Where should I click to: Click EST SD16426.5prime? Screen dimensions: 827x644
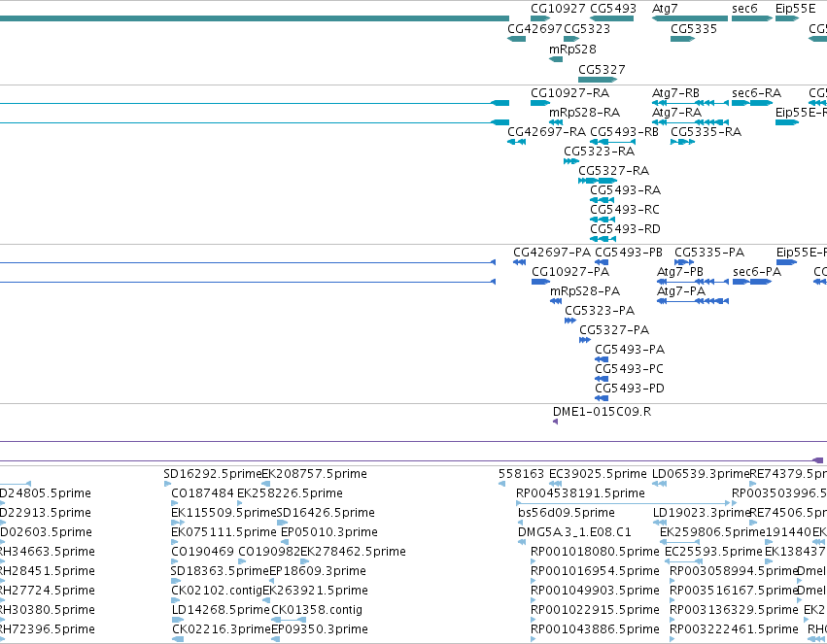[x=326, y=513]
